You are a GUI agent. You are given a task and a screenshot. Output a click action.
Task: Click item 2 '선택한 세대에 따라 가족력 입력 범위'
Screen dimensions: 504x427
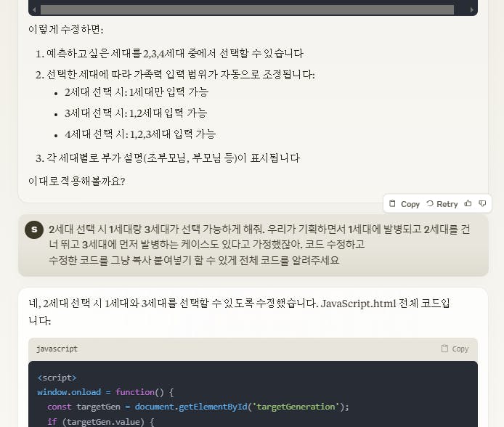(x=181, y=75)
